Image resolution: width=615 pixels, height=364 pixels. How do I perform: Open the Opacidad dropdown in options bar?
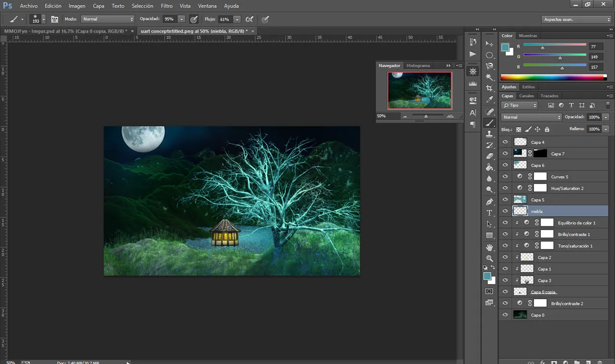pyautogui.click(x=181, y=19)
